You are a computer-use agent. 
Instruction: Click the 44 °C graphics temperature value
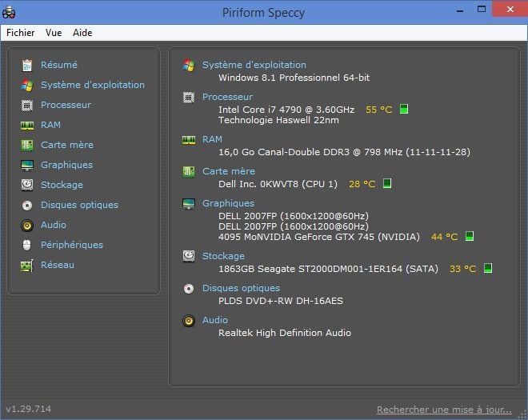click(445, 237)
